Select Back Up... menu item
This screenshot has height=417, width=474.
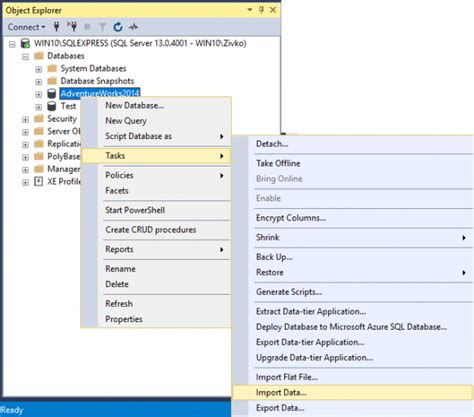point(353,257)
